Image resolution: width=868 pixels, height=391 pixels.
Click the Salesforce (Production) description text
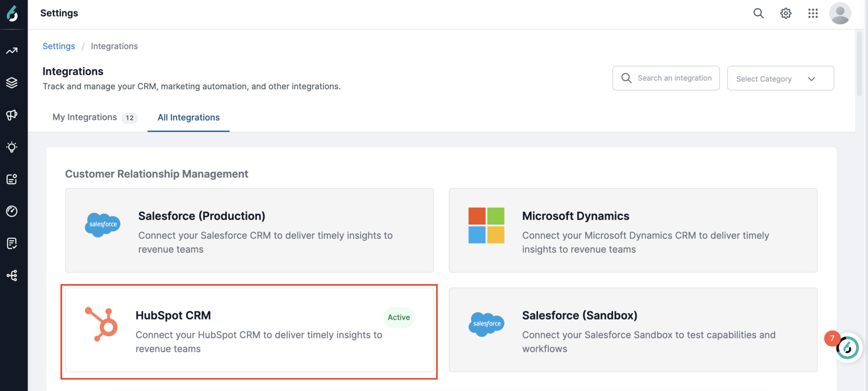point(265,243)
